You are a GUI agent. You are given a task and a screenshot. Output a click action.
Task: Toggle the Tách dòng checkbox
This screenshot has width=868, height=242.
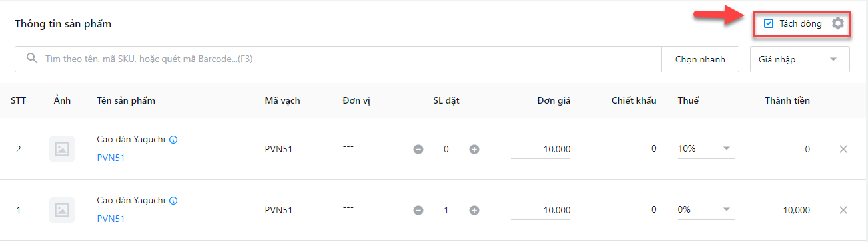(x=769, y=23)
